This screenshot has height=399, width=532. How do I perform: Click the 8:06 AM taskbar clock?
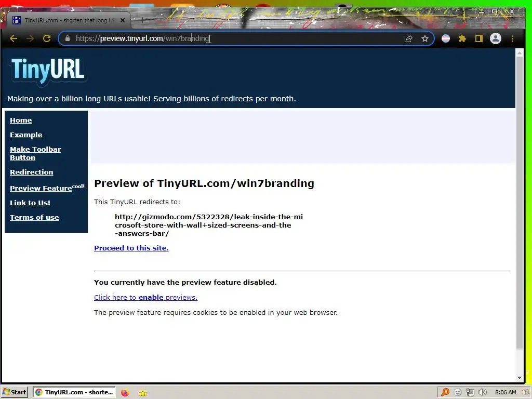pos(506,393)
